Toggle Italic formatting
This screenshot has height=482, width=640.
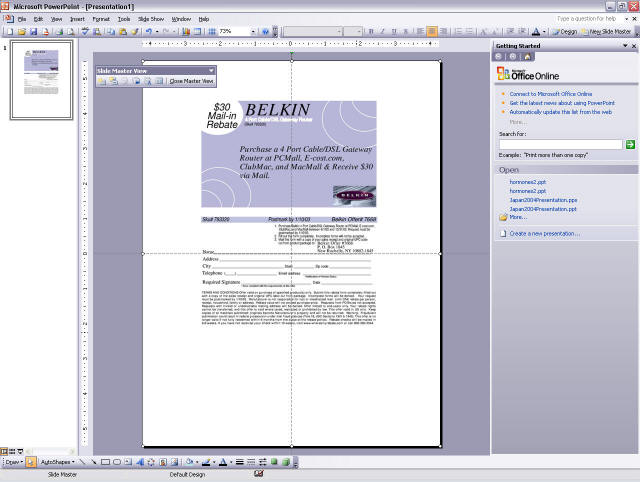tap(382, 31)
